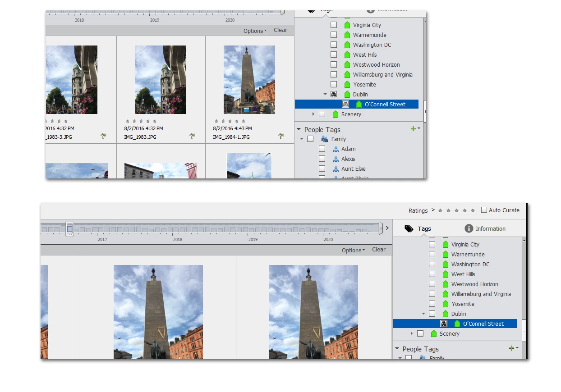Switch to Tags tab in lower panel

click(418, 228)
